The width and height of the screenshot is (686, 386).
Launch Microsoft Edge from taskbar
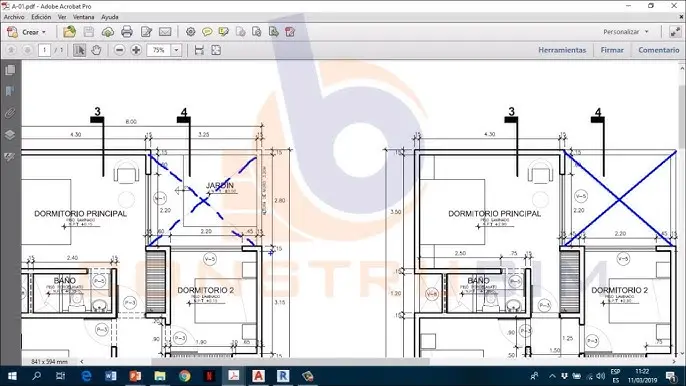point(86,376)
